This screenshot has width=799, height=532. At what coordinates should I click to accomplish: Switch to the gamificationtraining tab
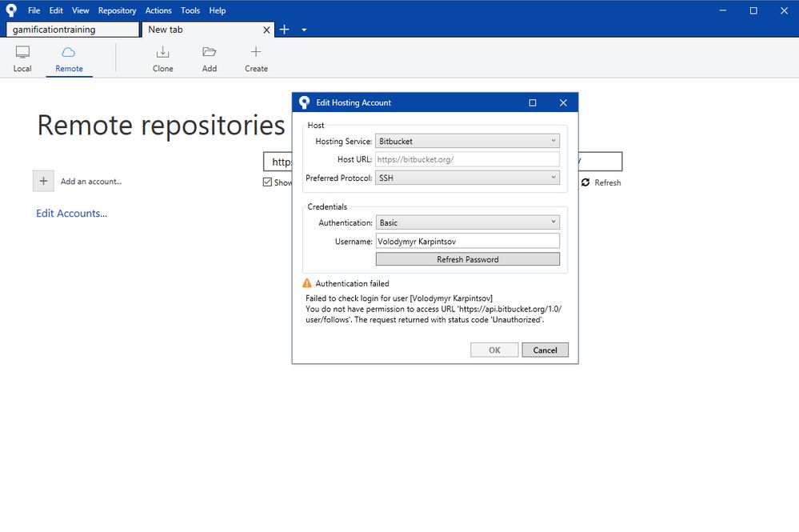coord(73,30)
